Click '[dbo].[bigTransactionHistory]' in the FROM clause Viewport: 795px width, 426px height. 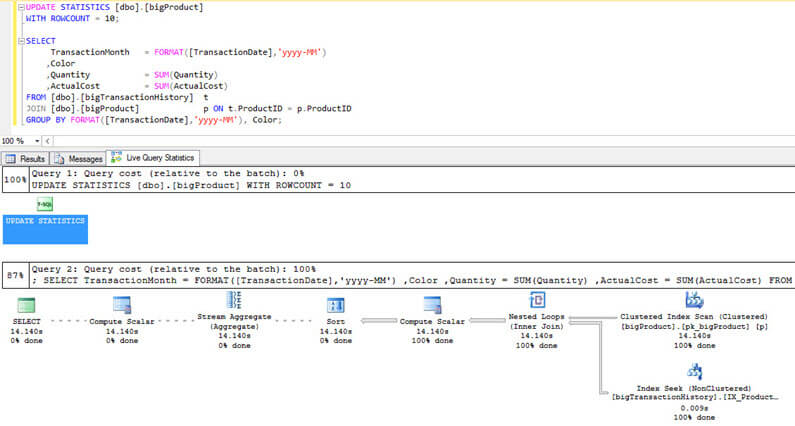(122, 97)
